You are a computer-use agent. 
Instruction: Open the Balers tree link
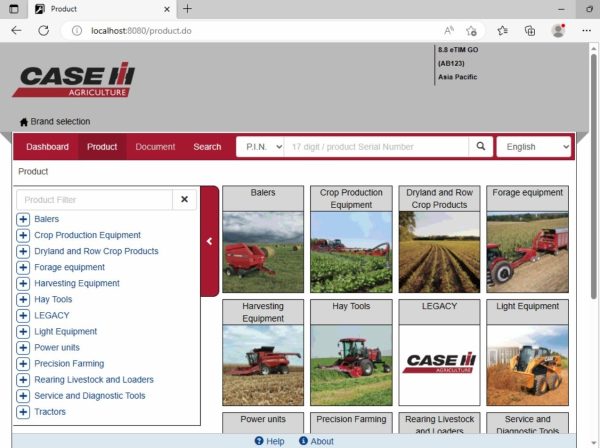[47, 219]
